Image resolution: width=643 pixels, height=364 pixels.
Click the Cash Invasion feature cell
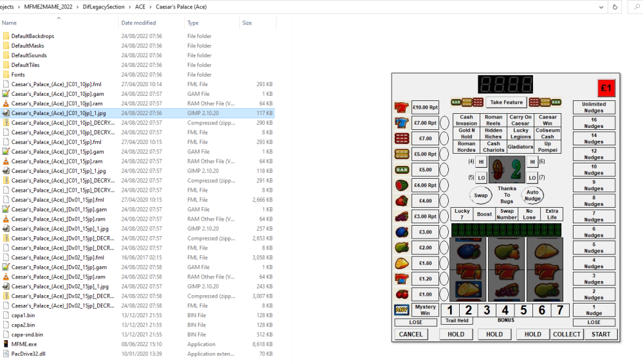point(466,120)
